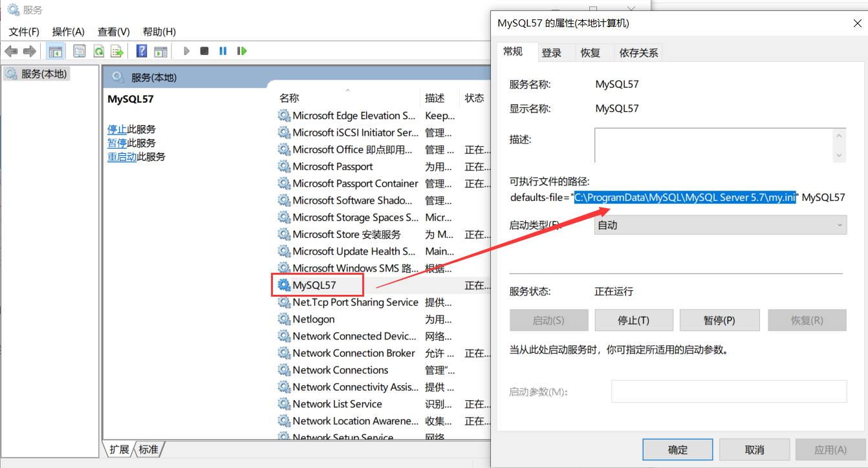Sort by the 状态 column header
Viewport: 868px width, 468px height.
coord(474,98)
